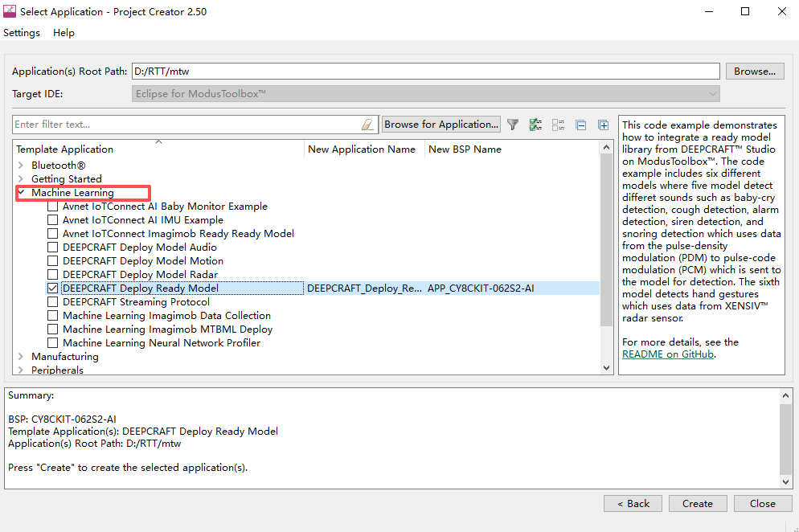This screenshot has width=799, height=532.
Task: Click the Create button
Action: click(698, 503)
